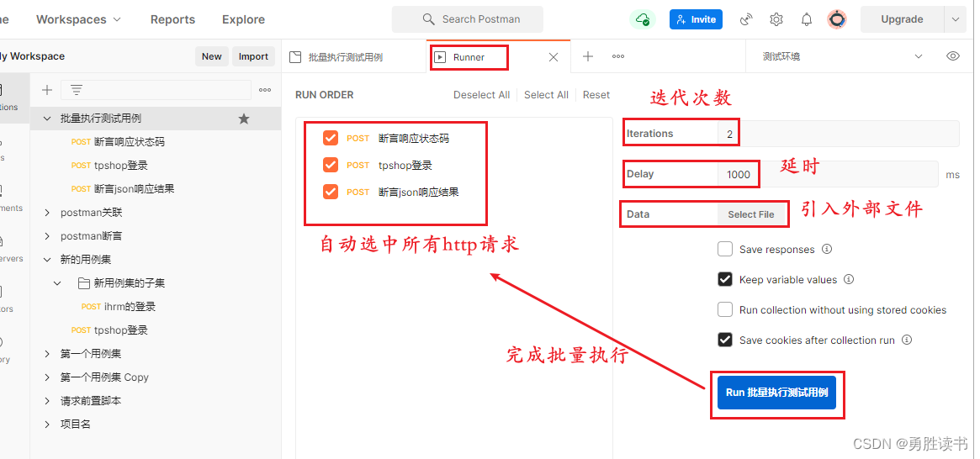Collapse 批量执行测试用例 collection
This screenshot has height=459, width=980.
(47, 118)
